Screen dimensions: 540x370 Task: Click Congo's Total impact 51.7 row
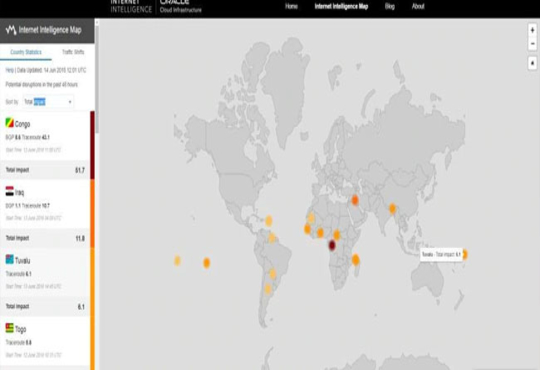click(45, 170)
